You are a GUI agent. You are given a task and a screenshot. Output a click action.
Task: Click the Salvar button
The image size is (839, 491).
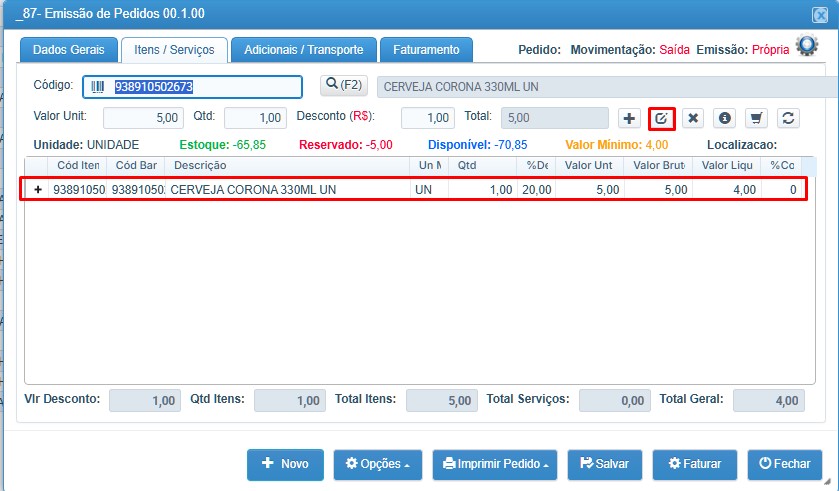[x=605, y=464]
